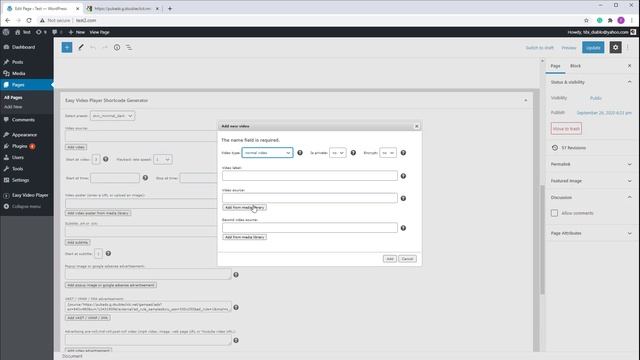Open the Video type dropdown
The height and width of the screenshot is (360, 640).
[267, 153]
